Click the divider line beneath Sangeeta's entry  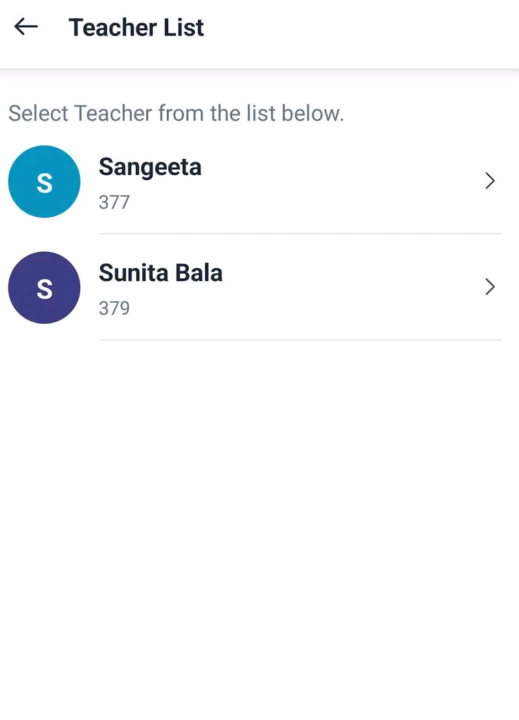[300, 234]
